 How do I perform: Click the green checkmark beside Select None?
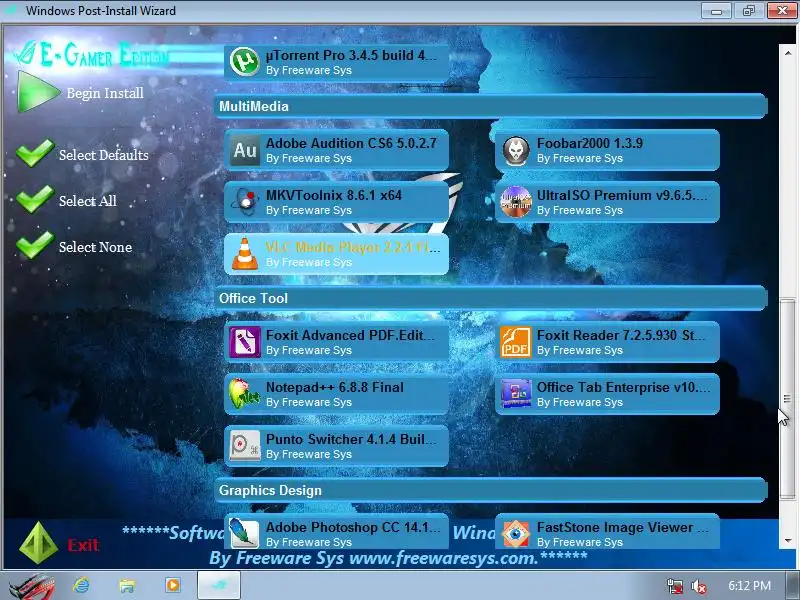(35, 245)
